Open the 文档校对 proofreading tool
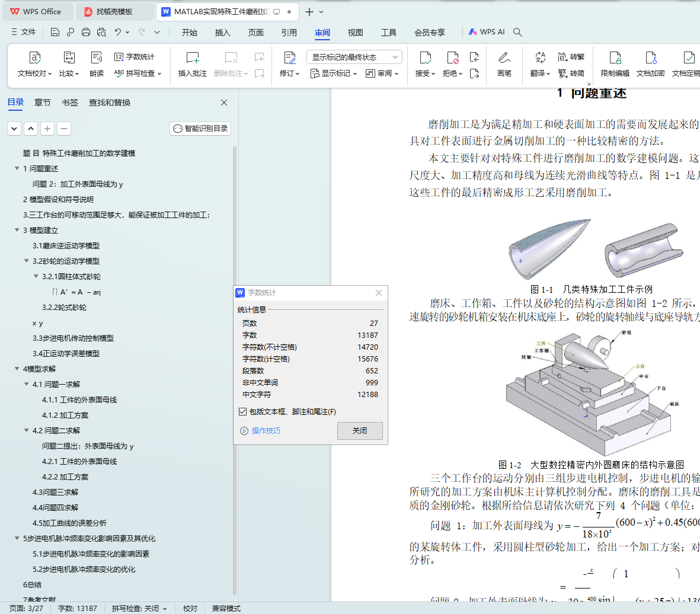This screenshot has height=614, width=700. [x=34, y=64]
